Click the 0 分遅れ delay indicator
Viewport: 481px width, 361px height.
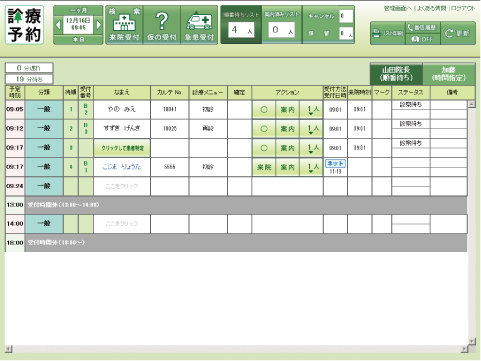click(29, 68)
